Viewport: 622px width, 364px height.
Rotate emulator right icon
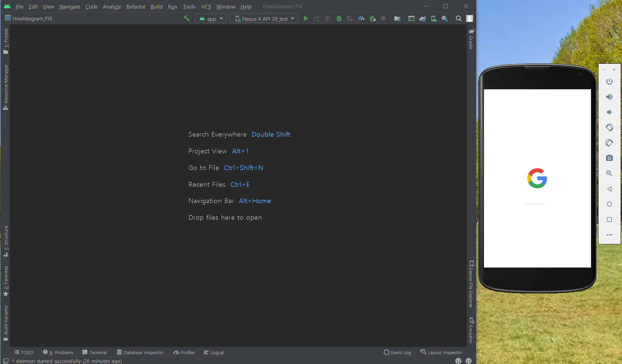[x=609, y=143]
